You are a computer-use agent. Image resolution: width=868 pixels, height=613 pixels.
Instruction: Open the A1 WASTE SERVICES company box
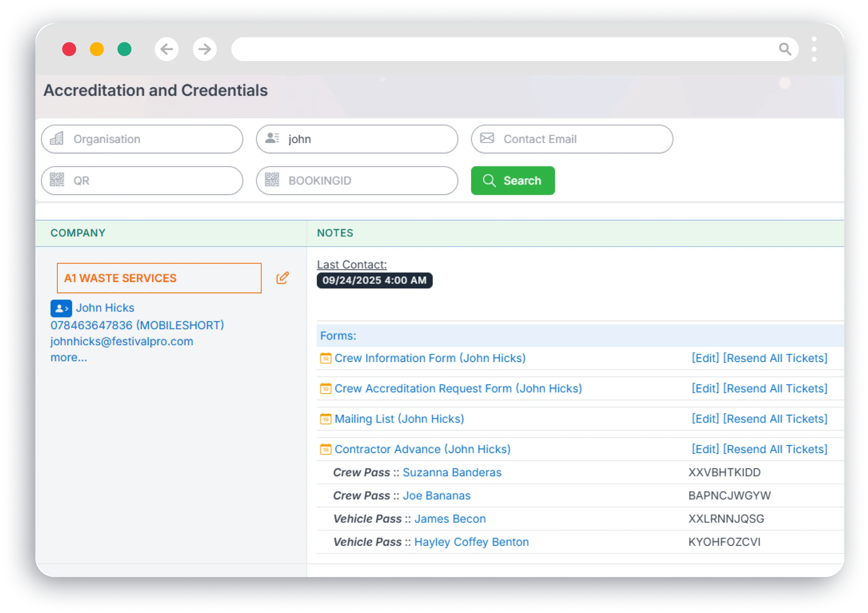(x=159, y=278)
